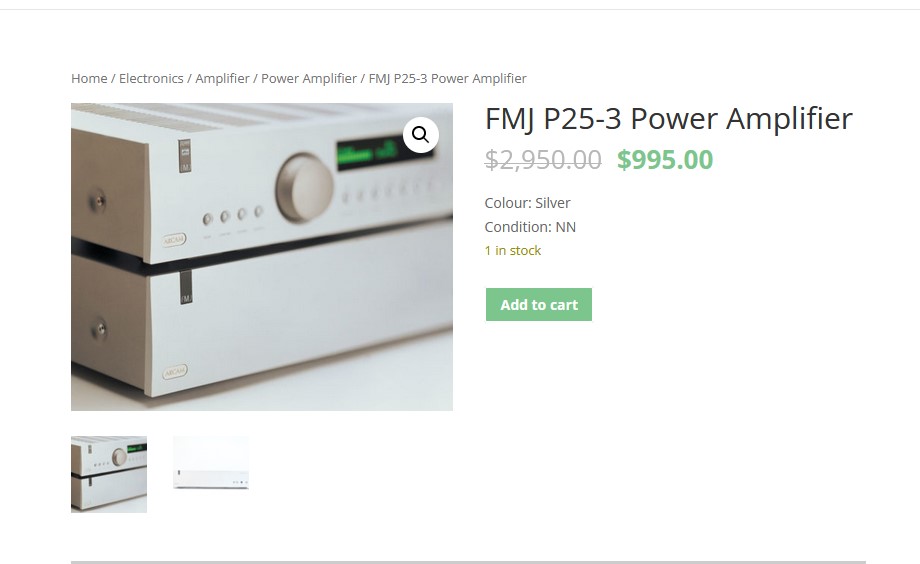Screen dimensions: 920x564
Task: Click the Arcam logo on the lower amplifier photo
Action: pos(174,372)
